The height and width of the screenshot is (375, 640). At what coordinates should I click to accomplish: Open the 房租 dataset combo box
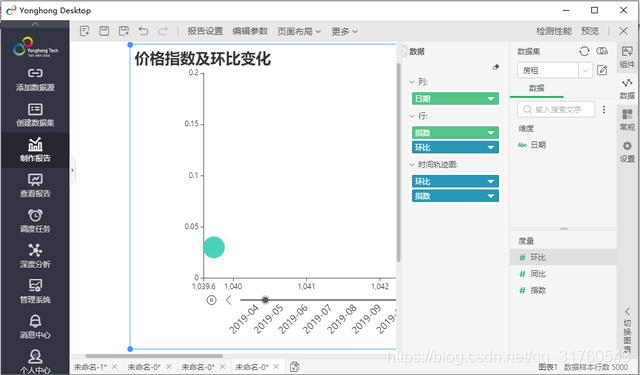click(554, 70)
